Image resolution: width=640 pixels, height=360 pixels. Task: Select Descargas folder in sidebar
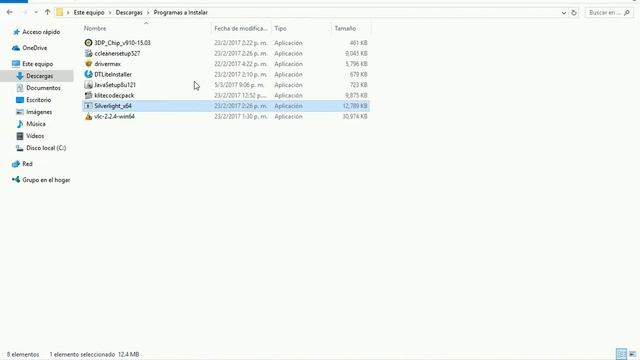point(40,76)
